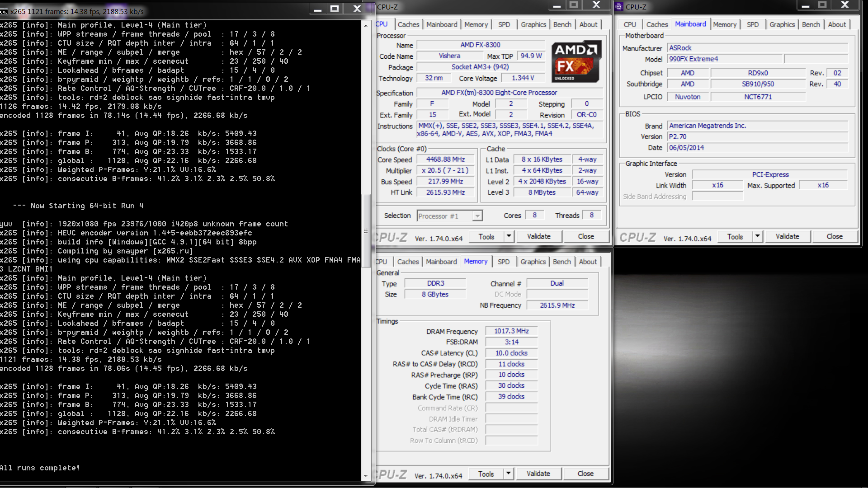Click the CPU-Z icon in right window titlebar
Screen dimensions: 868x488
(x=619, y=7)
